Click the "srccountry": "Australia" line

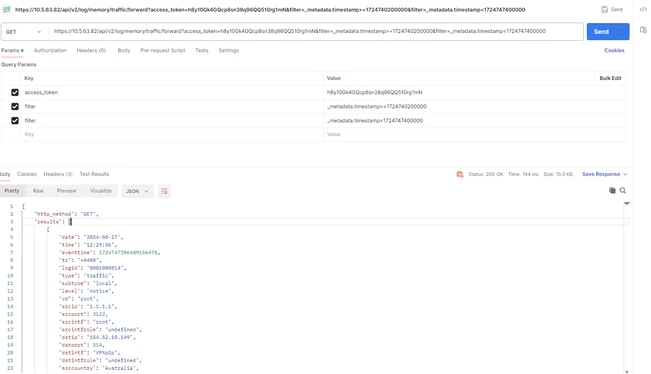tap(99, 368)
